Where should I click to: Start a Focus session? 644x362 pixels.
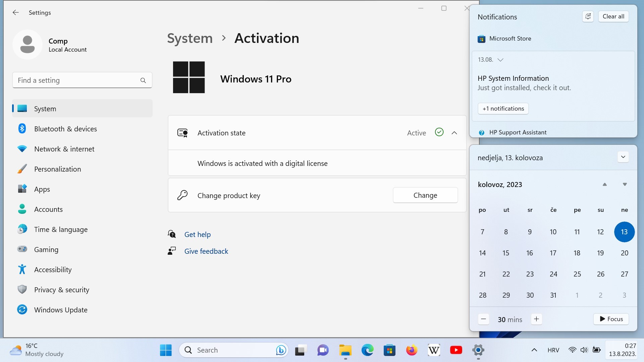click(x=611, y=319)
